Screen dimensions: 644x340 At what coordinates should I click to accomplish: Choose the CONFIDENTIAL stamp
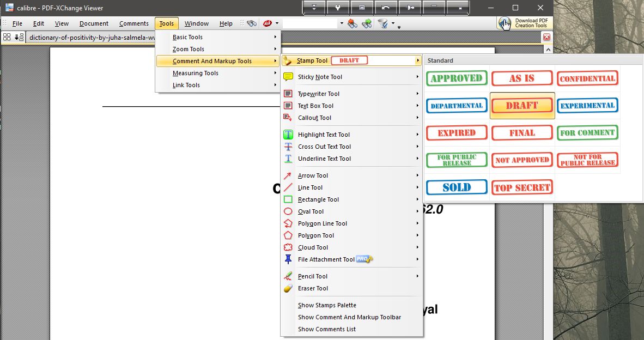click(587, 78)
